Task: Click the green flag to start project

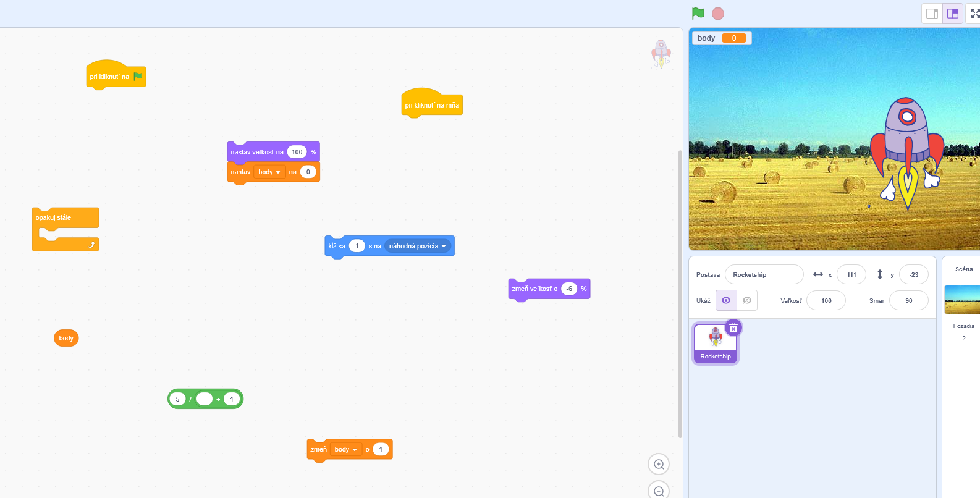Action: coord(698,14)
